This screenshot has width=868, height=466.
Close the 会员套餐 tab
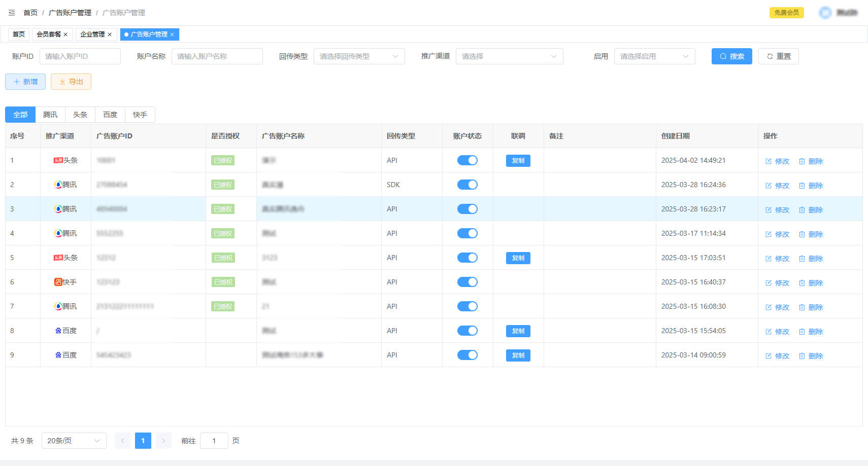click(x=65, y=34)
